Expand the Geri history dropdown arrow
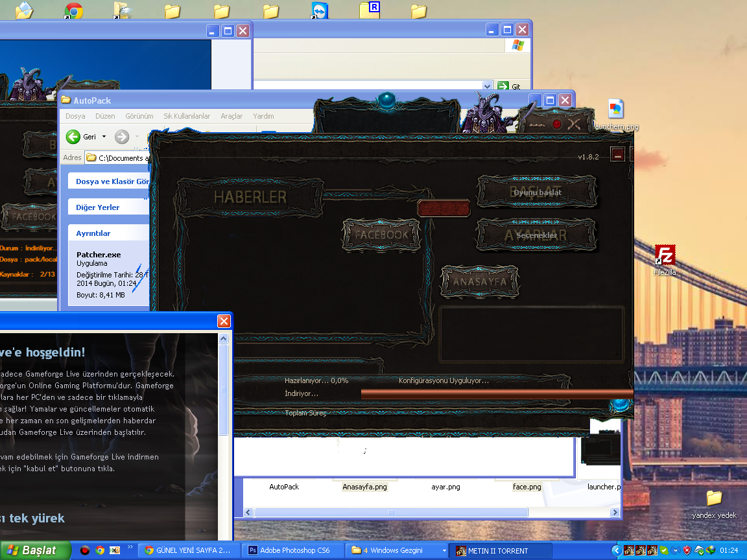Viewport: 747px width, 560px height. [x=104, y=137]
